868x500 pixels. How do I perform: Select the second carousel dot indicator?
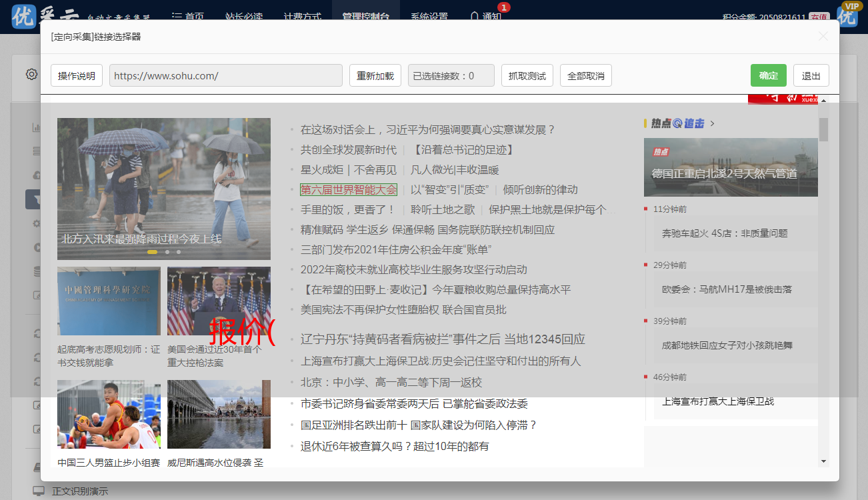tap(167, 252)
